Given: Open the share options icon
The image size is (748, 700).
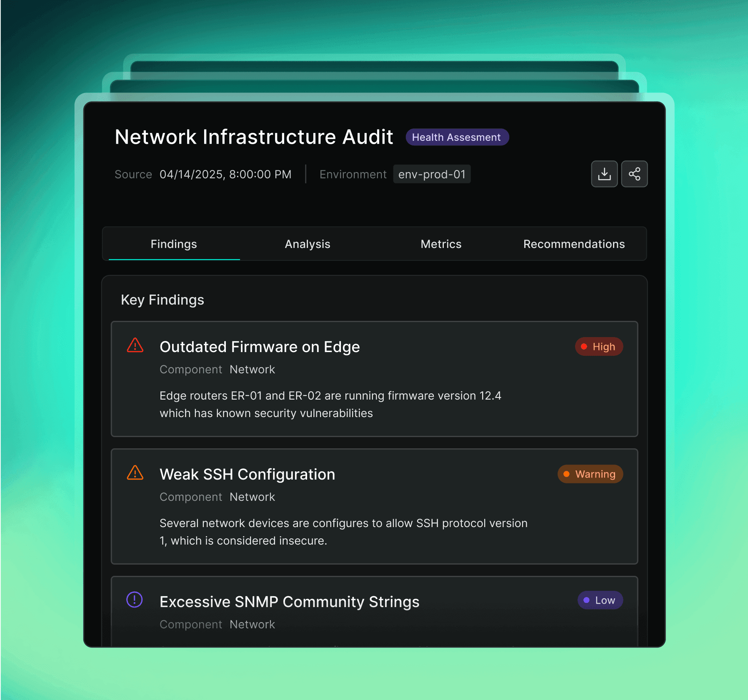Looking at the screenshot, I should point(634,174).
